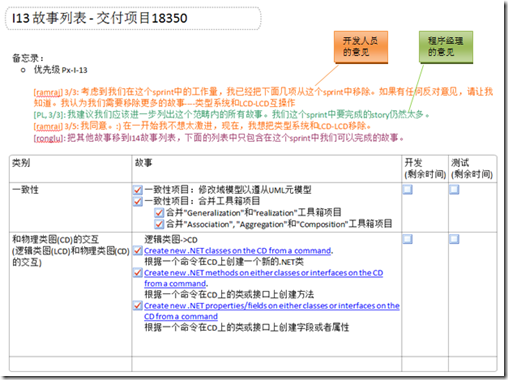This screenshot has height=380, width=508.
Task: Open link Create new .NET methods on classes or interfaces
Action: 263,278
